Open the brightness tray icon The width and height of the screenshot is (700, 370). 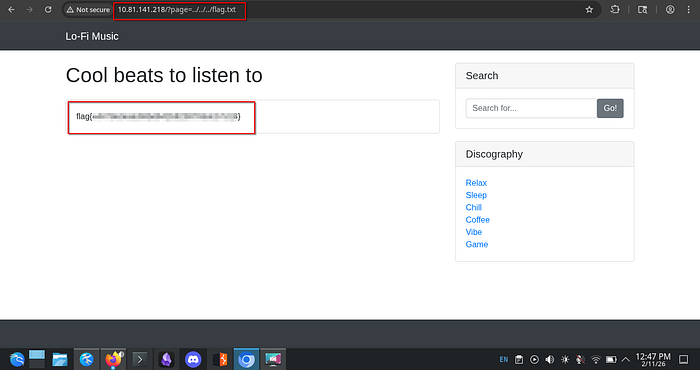(565, 359)
